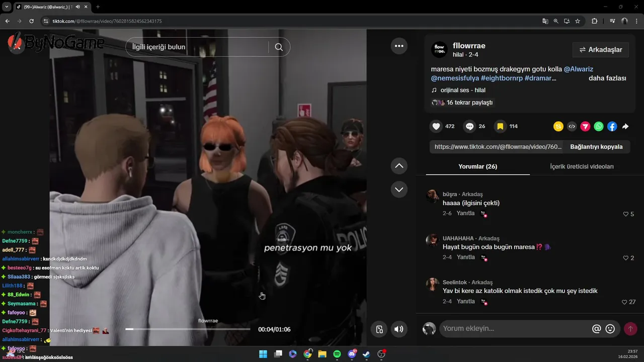Screen dimensions: 644x362
Task: Open the tab search dropdown arrow
Action: point(7,7)
